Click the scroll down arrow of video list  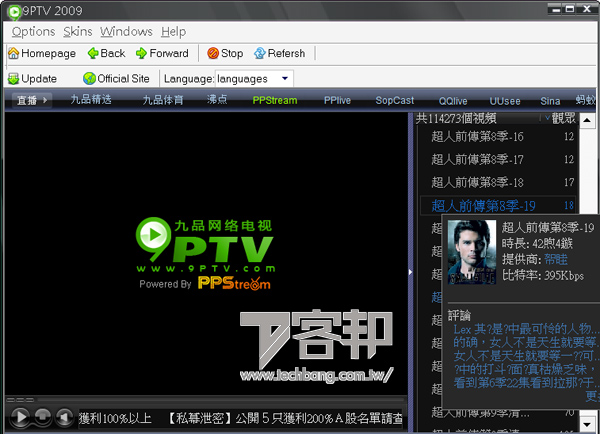[587, 423]
